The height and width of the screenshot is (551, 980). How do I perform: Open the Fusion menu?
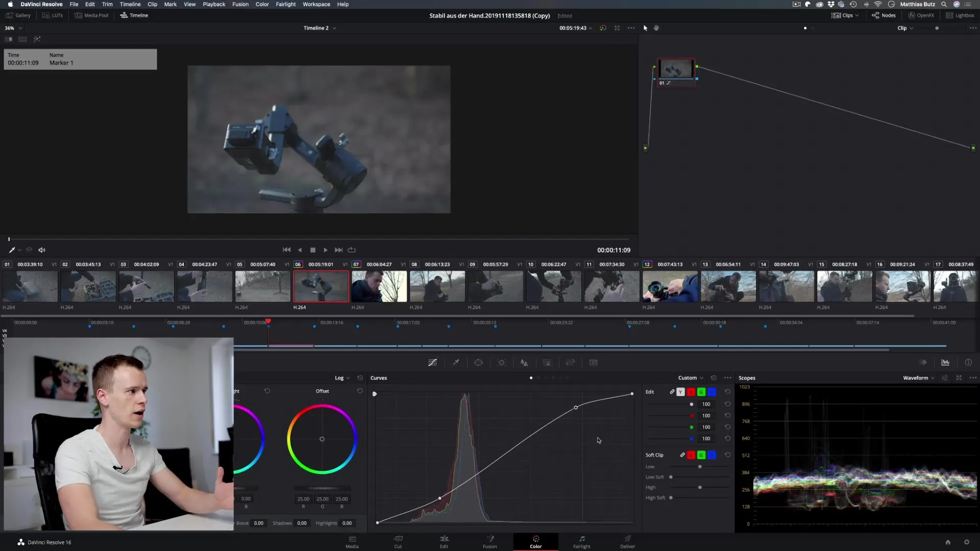coord(240,4)
